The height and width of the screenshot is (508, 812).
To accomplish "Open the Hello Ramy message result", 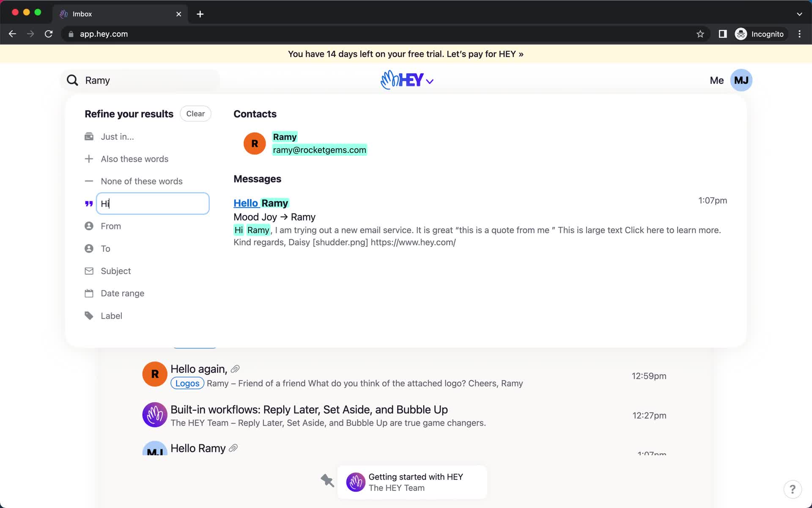I will pyautogui.click(x=261, y=203).
